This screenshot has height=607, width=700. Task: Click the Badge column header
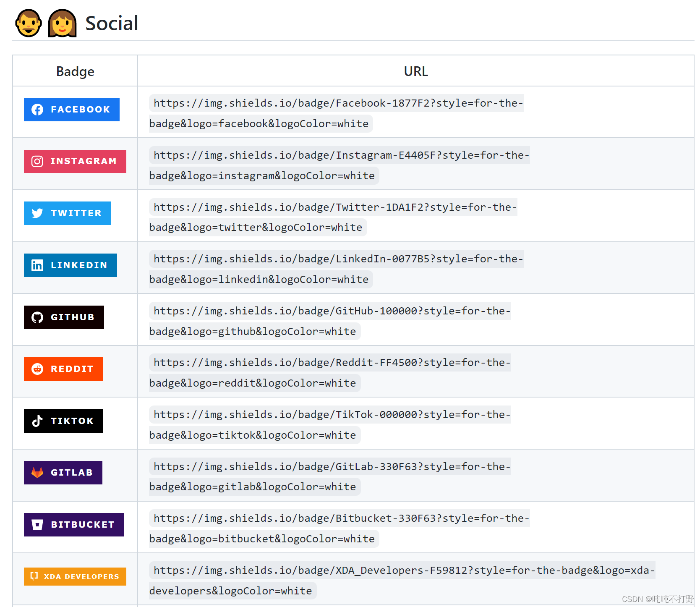pyautogui.click(x=75, y=71)
